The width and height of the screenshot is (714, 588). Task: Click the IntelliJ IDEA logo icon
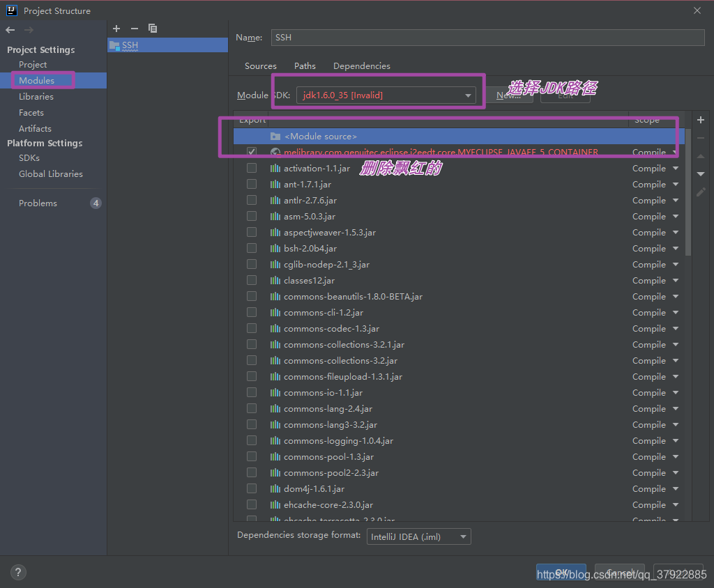point(12,10)
